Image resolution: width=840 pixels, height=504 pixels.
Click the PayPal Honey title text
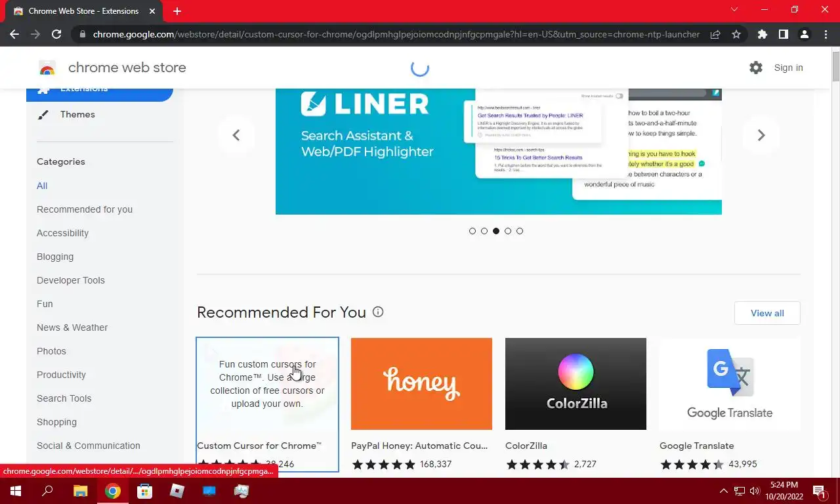pyautogui.click(x=419, y=446)
